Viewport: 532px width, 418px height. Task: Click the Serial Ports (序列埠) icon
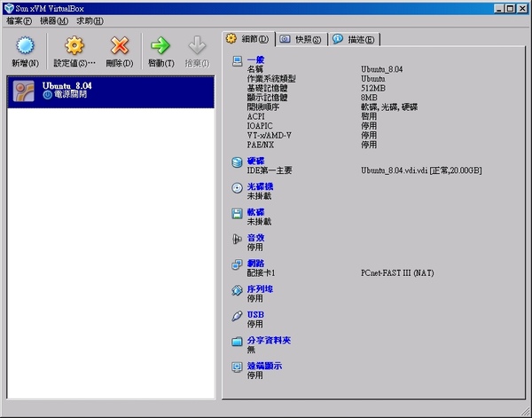click(237, 290)
